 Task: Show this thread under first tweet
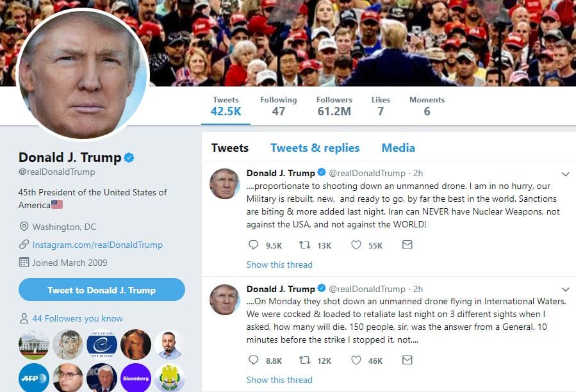(279, 265)
